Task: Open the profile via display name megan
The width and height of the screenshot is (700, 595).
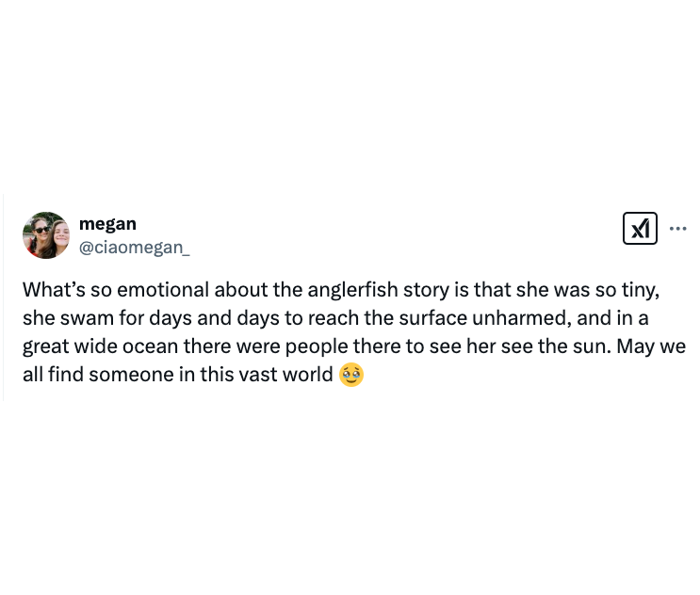Action: 107,224
